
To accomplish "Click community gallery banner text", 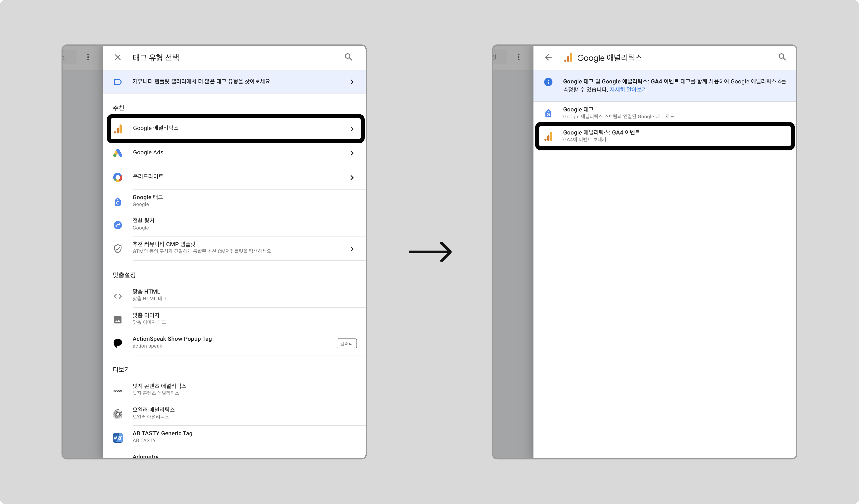I will point(202,81).
